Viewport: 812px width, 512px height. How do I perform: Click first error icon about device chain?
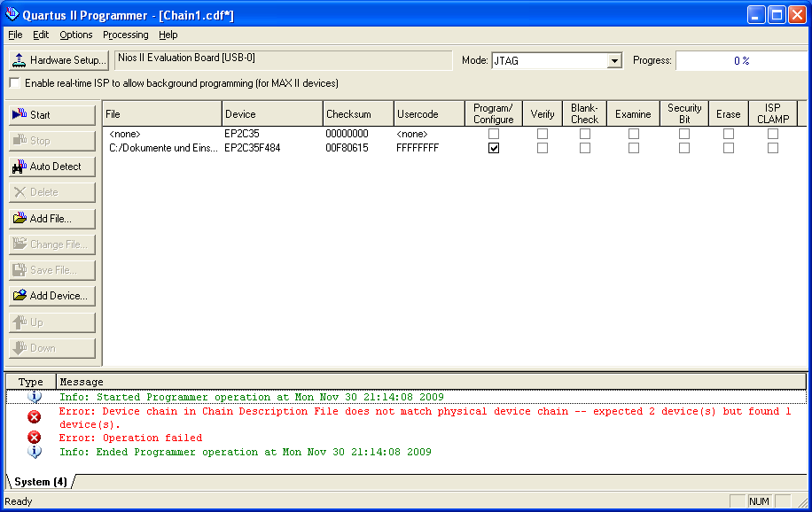(x=35, y=416)
